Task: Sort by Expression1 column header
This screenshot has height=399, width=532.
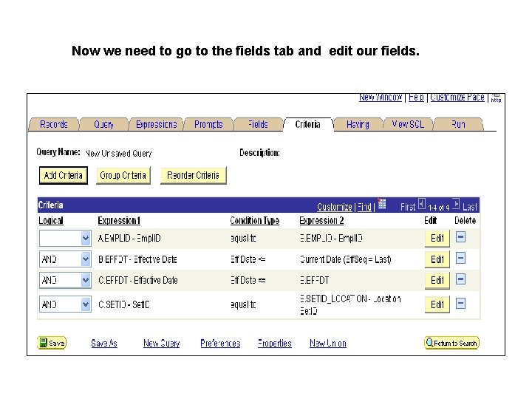Action: [119, 220]
